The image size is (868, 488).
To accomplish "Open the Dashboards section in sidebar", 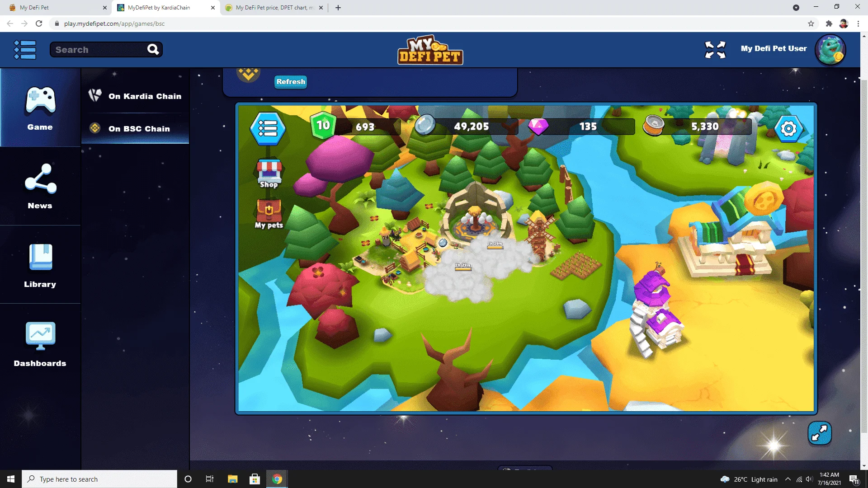I will [x=40, y=343].
